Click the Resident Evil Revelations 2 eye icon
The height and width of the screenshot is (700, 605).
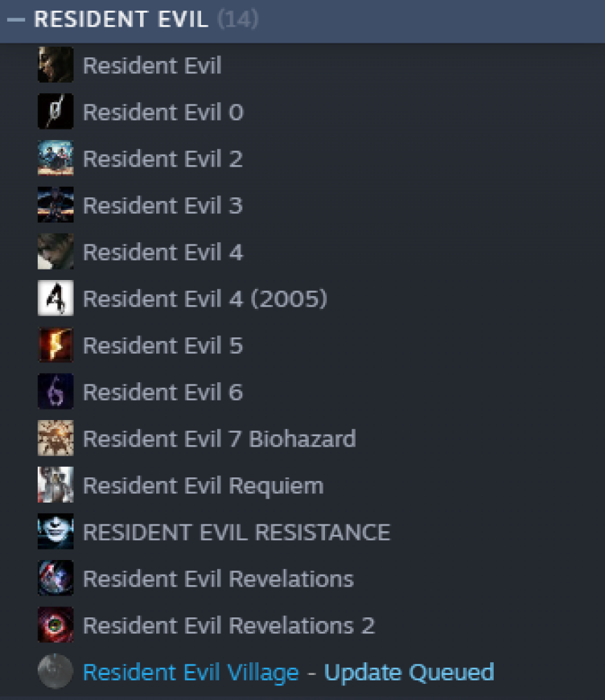55,625
